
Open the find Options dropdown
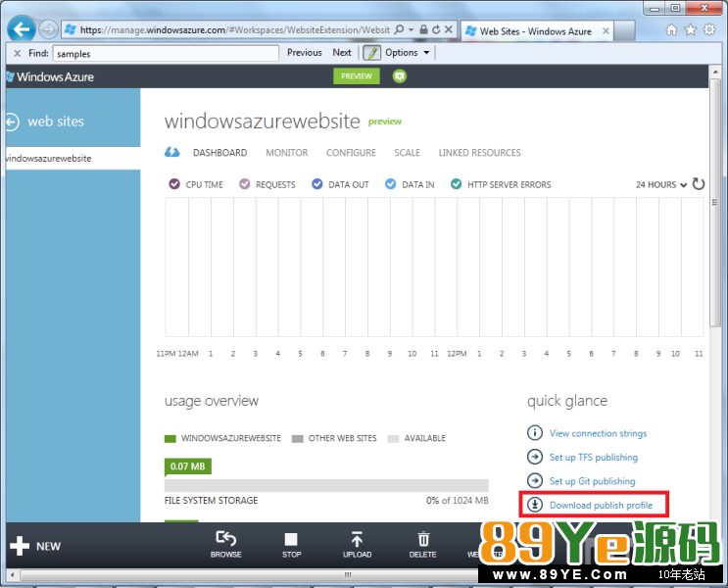408,53
